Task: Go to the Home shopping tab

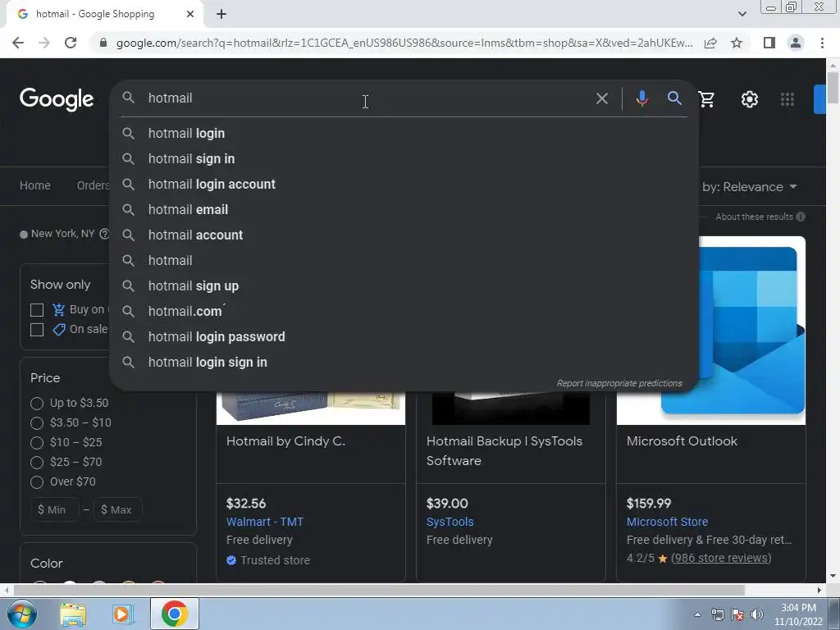Action: click(x=34, y=185)
